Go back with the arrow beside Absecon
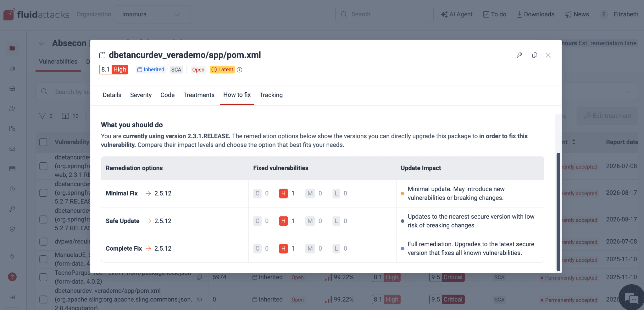This screenshot has width=644, height=310. coord(42,43)
